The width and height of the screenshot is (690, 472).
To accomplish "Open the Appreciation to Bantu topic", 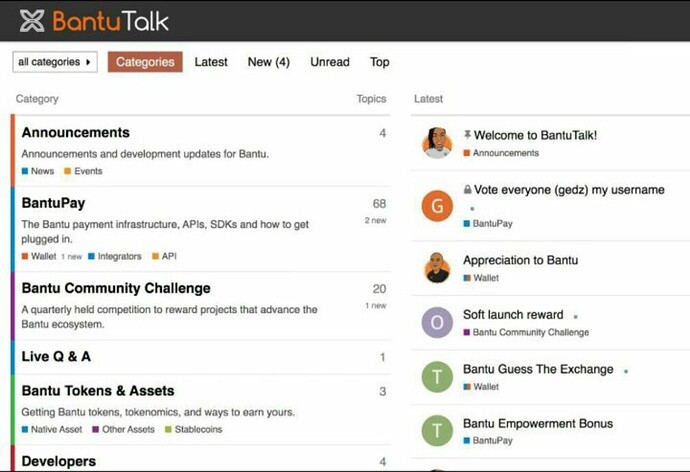I will (521, 260).
